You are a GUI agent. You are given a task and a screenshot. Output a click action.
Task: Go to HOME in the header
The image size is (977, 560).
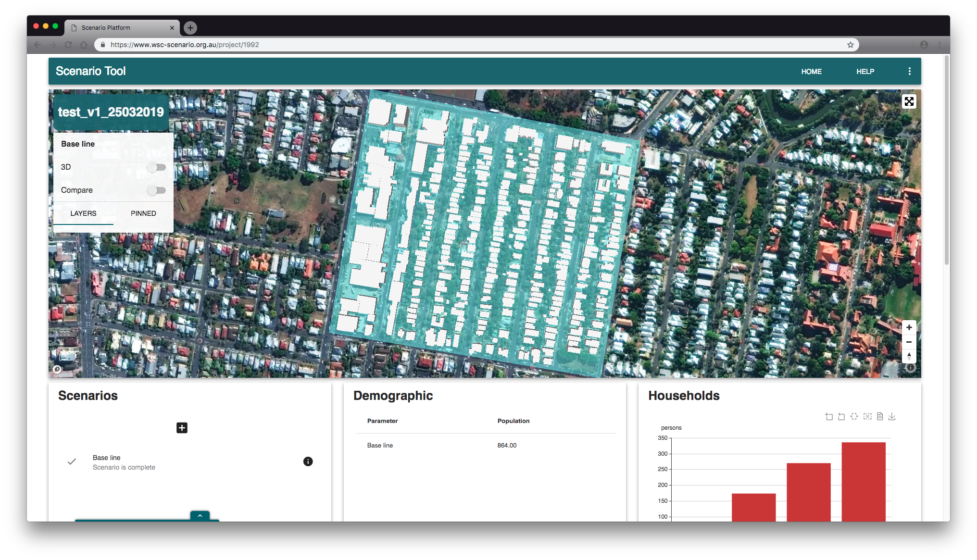(811, 72)
